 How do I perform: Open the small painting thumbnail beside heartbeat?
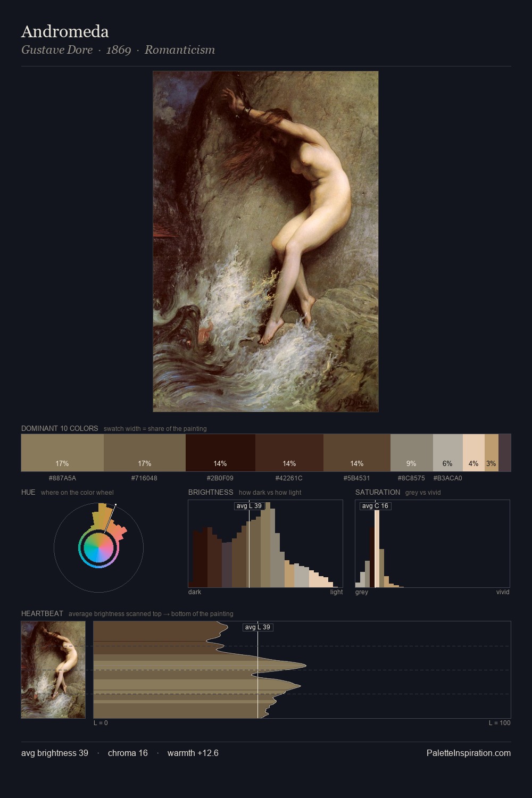[53, 670]
